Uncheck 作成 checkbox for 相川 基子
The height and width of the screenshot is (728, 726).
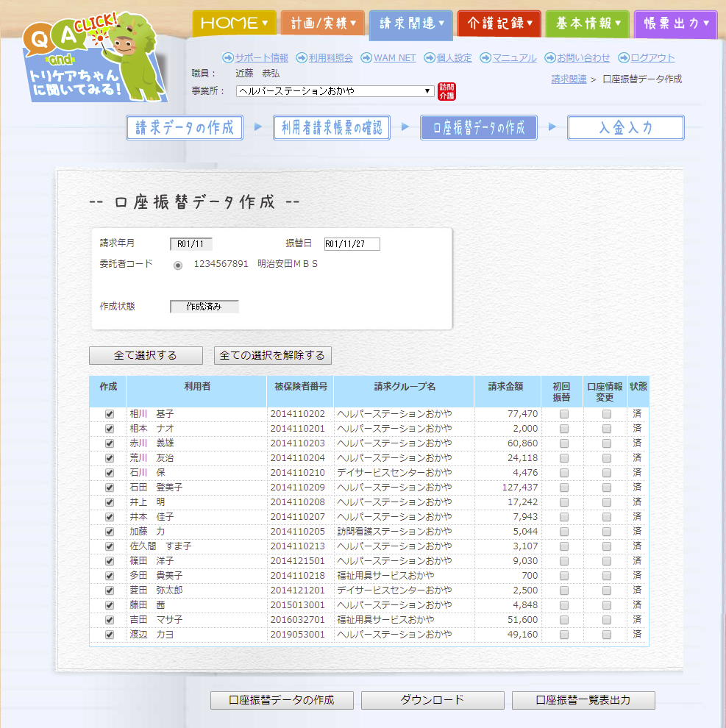[x=110, y=414]
